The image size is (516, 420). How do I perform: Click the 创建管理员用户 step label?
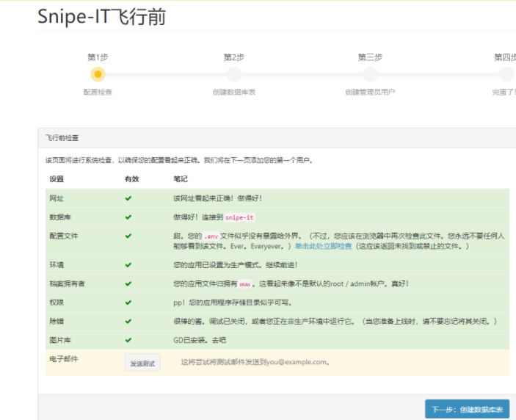[x=370, y=93]
